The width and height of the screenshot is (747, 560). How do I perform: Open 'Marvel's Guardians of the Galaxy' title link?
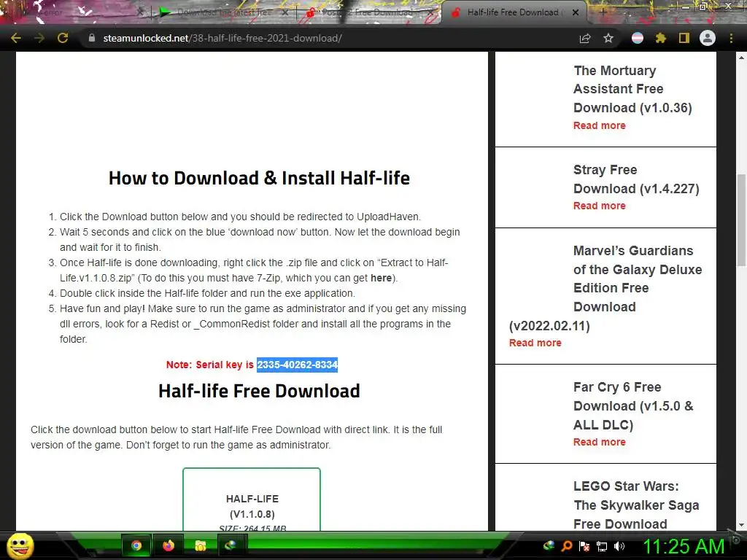pos(605,288)
